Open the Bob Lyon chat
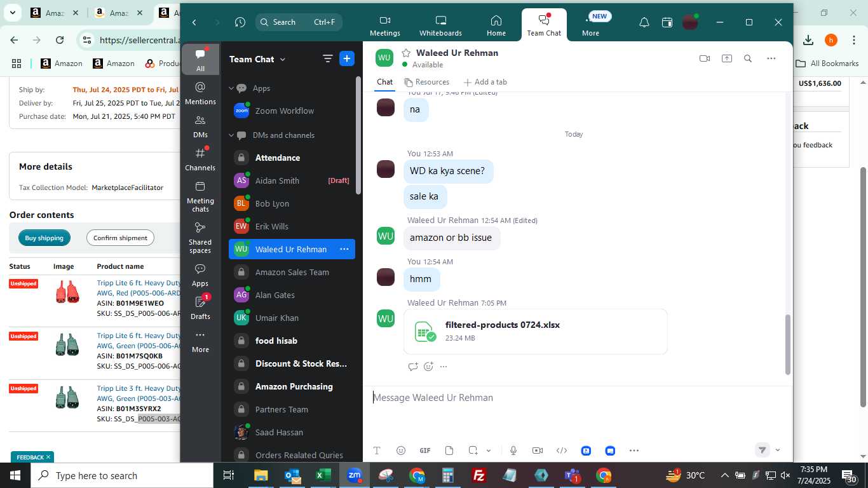868x488 pixels. tap(292, 203)
